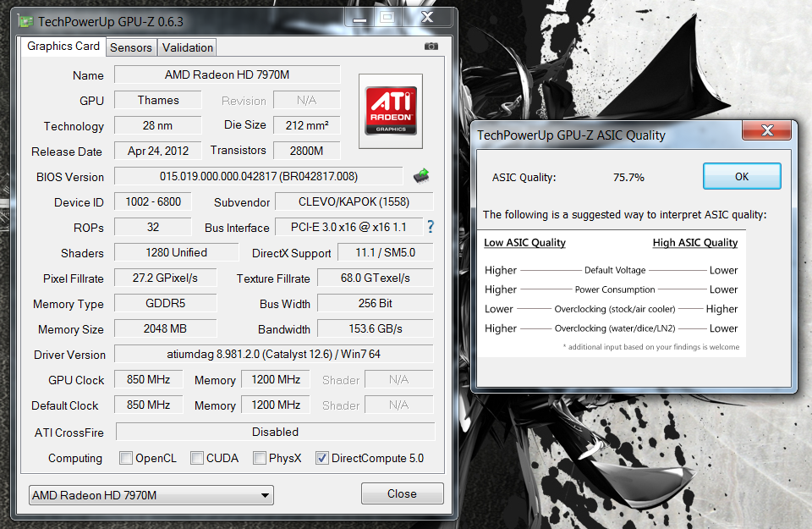Click the Memory Type field GDDR5
The image size is (812, 529).
pos(165,303)
